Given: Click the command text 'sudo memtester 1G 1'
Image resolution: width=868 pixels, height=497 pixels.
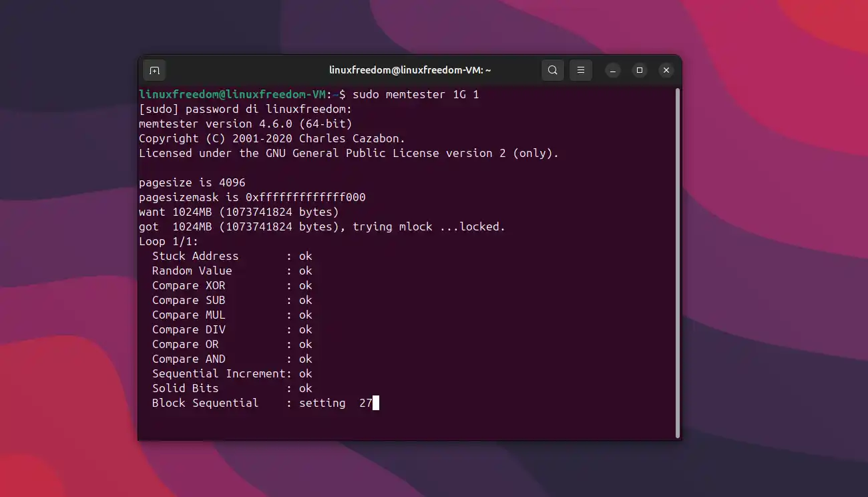Looking at the screenshot, I should click(415, 94).
